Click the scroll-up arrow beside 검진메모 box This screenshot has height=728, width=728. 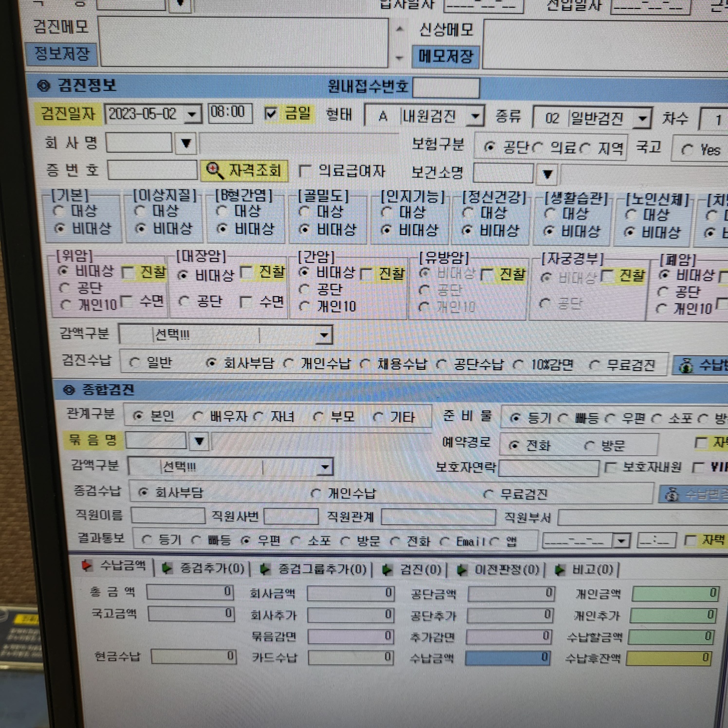(x=400, y=30)
